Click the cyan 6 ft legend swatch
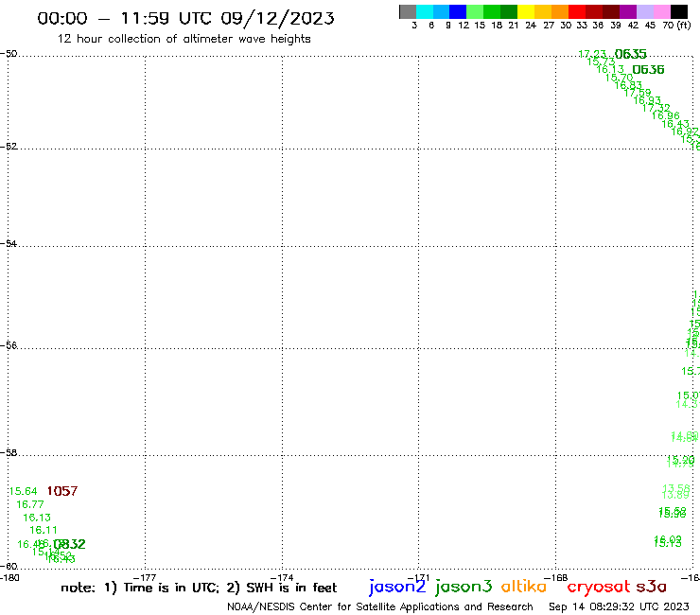This screenshot has width=700, height=615. [x=425, y=11]
